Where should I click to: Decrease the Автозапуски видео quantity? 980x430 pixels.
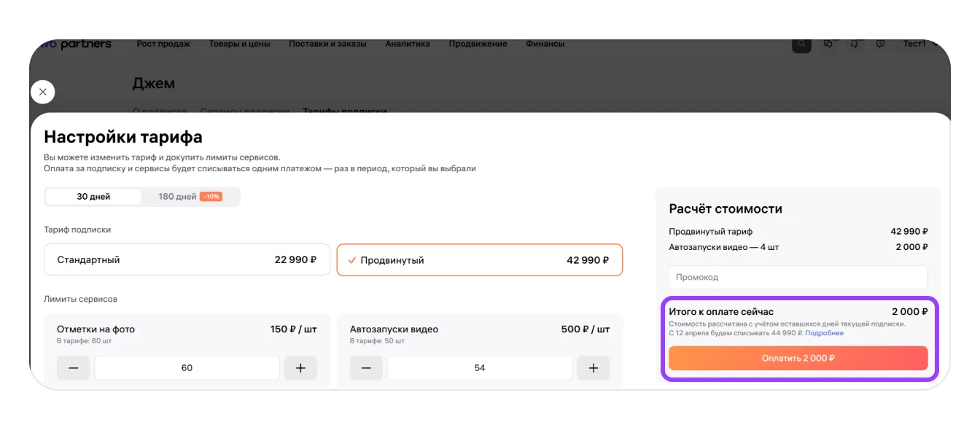pos(366,368)
